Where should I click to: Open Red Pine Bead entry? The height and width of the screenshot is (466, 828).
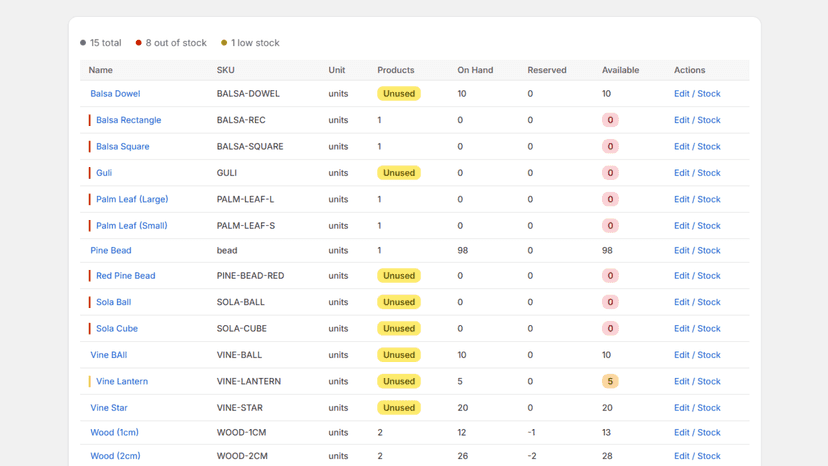(x=126, y=276)
